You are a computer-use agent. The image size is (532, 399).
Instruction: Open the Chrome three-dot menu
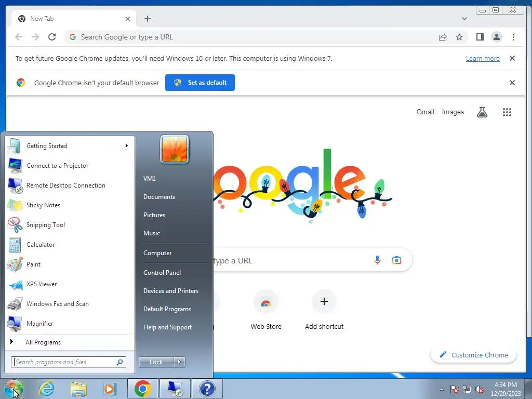[x=513, y=37]
